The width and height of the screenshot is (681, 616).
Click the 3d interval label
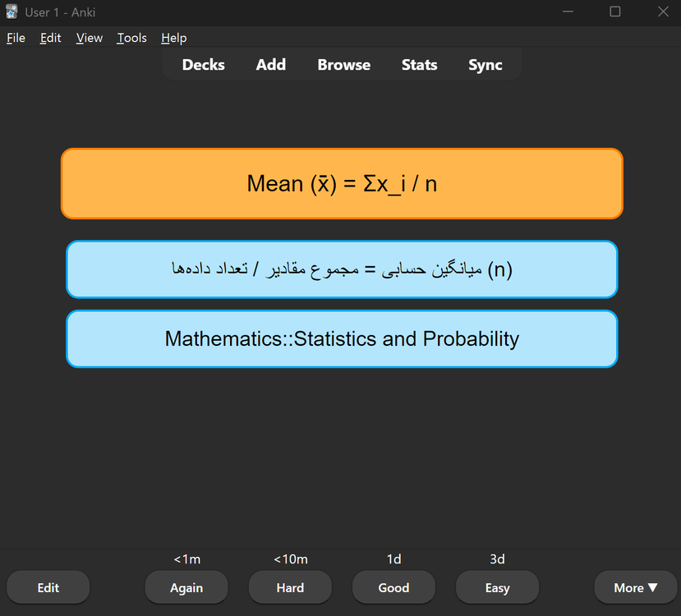point(497,559)
